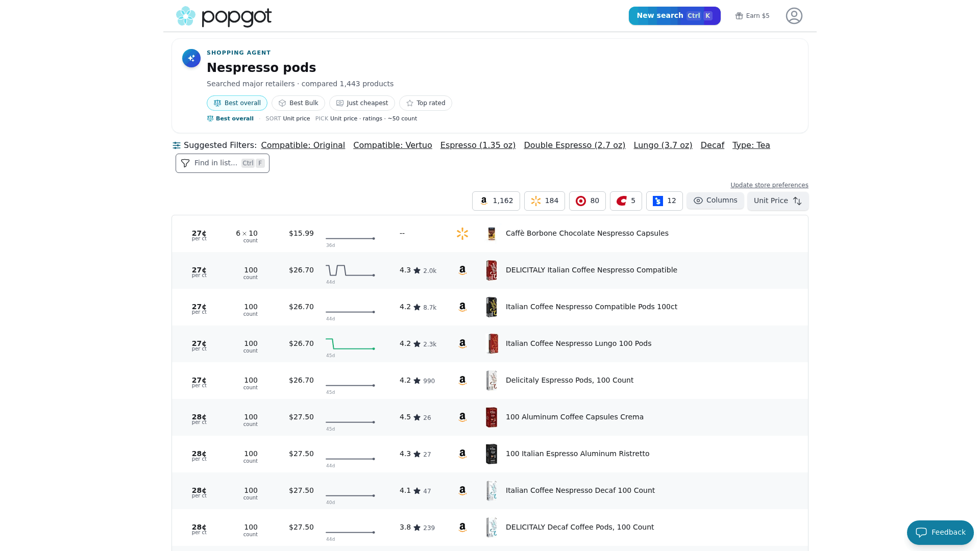Open the Unit Price sort dropdown
980x551 pixels.
tap(778, 201)
